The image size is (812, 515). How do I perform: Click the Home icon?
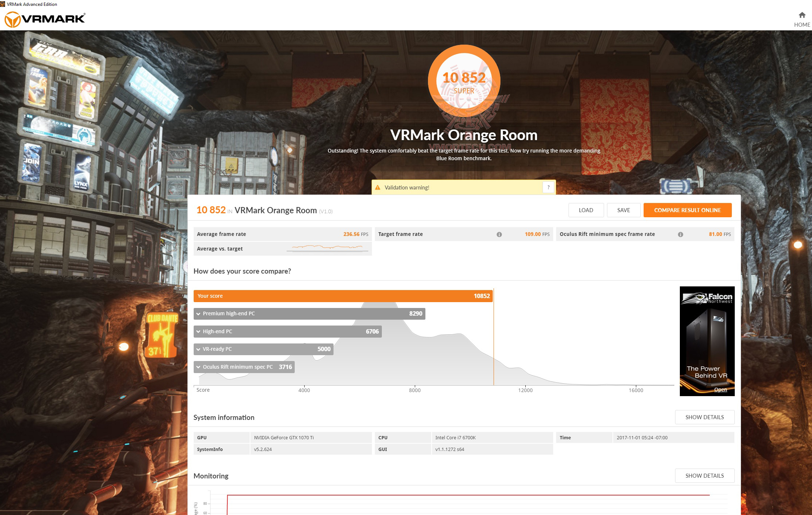pos(802,15)
